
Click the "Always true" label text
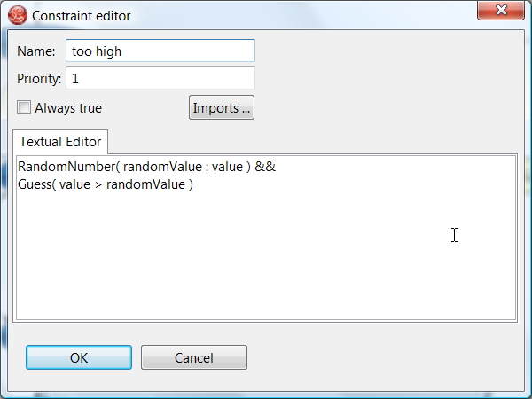tap(68, 108)
